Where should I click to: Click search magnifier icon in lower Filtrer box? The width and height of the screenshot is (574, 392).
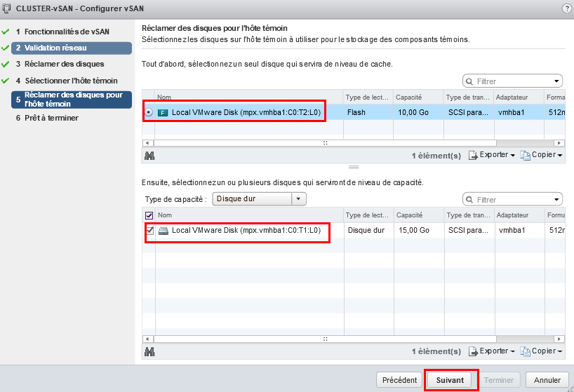pyautogui.click(x=469, y=200)
